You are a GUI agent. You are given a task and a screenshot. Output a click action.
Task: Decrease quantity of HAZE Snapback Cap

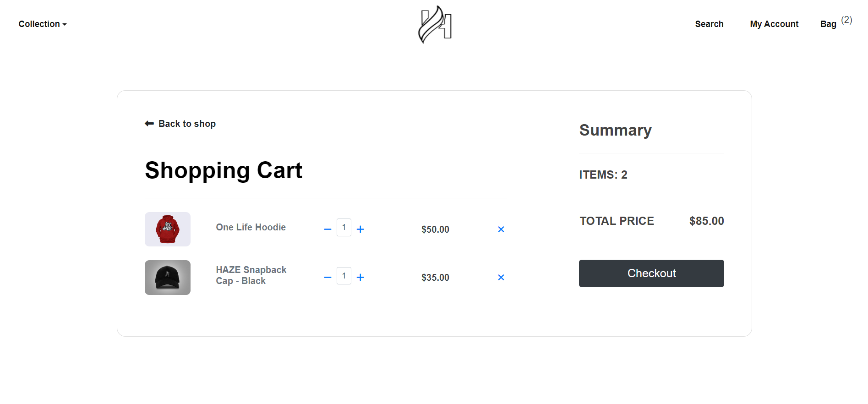pyautogui.click(x=327, y=277)
